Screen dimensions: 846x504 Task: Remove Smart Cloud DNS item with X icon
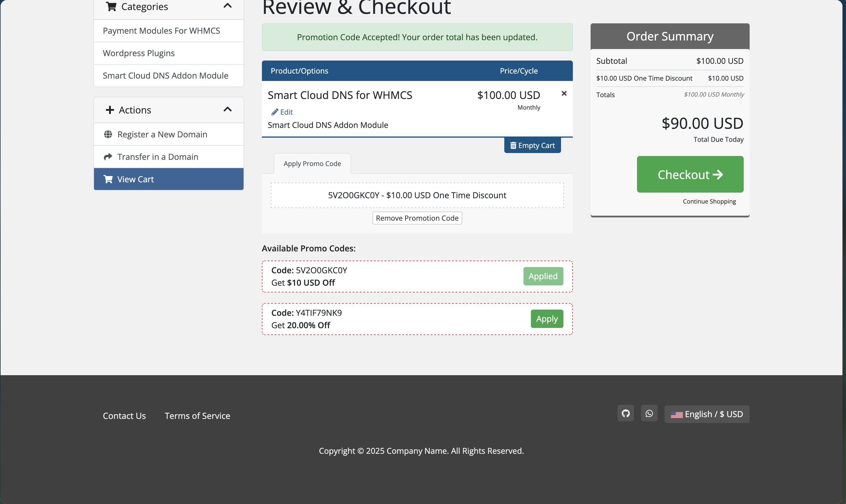564,93
